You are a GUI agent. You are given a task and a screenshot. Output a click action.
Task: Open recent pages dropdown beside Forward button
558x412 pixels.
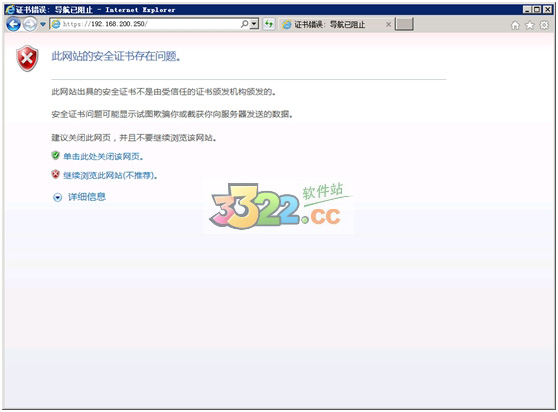pos(43,25)
